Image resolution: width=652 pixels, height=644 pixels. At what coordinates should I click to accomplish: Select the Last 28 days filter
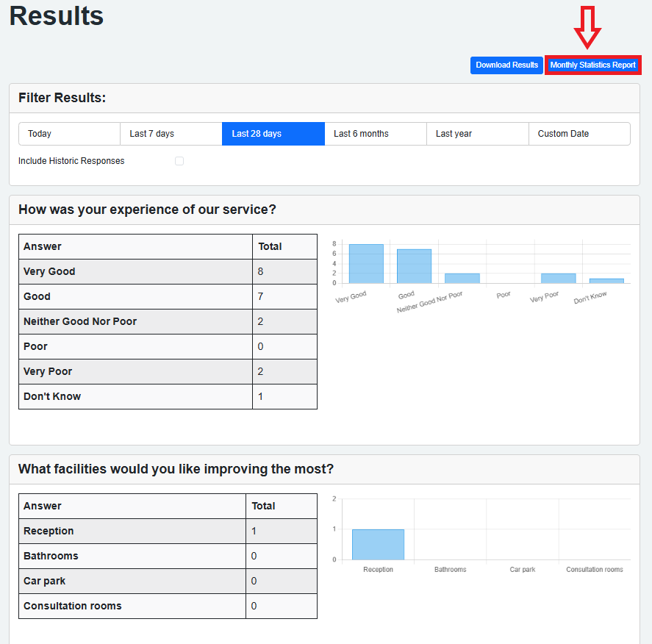click(x=273, y=134)
